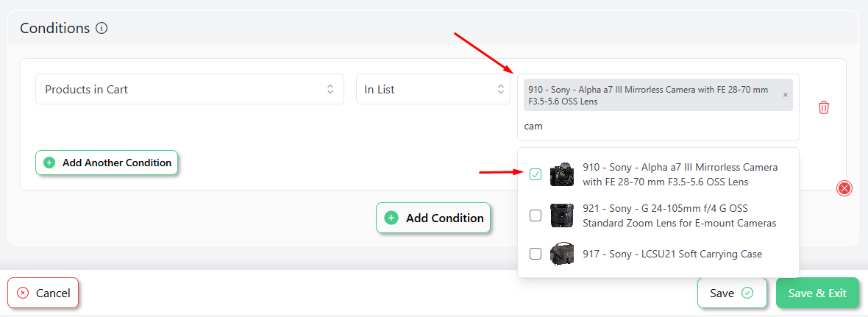Open the In List operator dropdown
The height and width of the screenshot is (317, 868).
pos(433,89)
